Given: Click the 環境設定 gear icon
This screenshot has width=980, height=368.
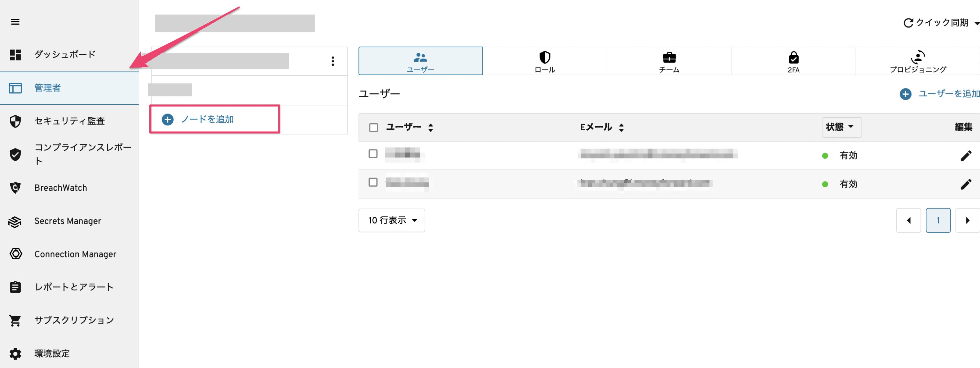Looking at the screenshot, I should tap(15, 353).
